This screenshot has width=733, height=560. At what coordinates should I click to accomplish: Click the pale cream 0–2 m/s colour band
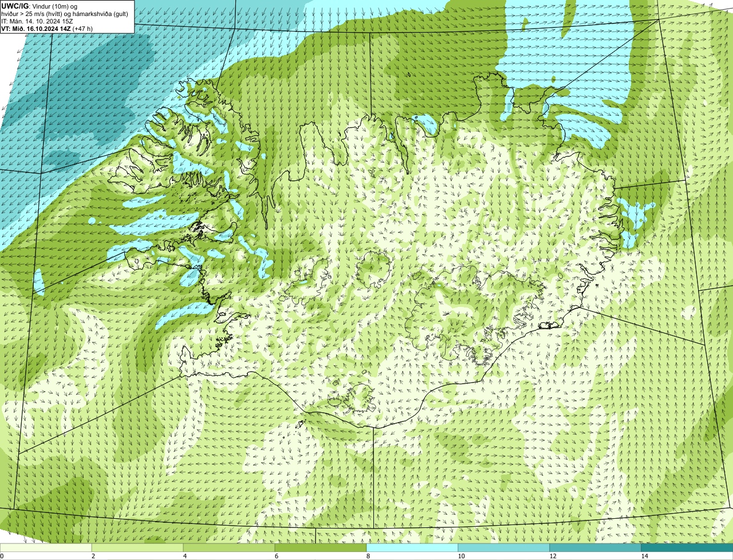coord(46,547)
